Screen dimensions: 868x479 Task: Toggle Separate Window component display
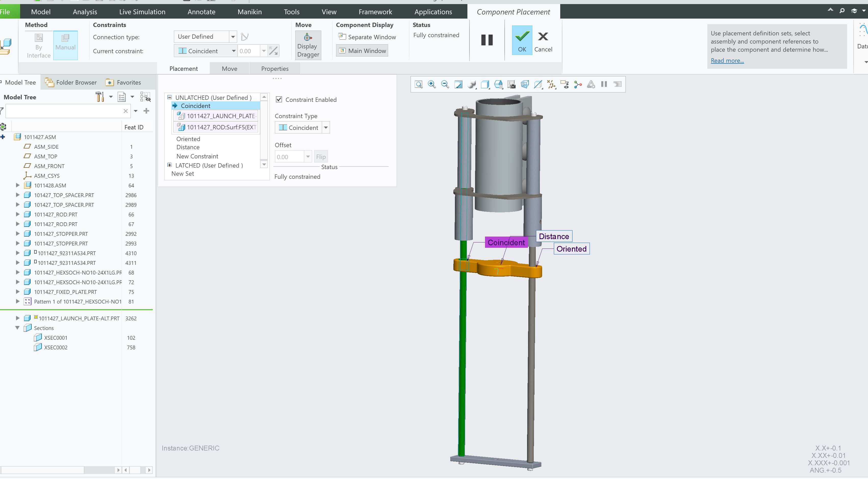pos(367,37)
